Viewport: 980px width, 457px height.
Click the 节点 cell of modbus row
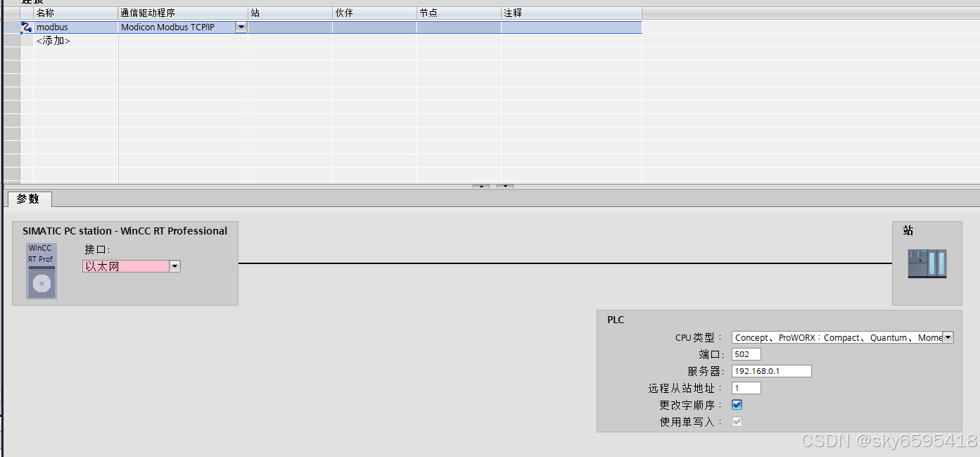click(459, 27)
